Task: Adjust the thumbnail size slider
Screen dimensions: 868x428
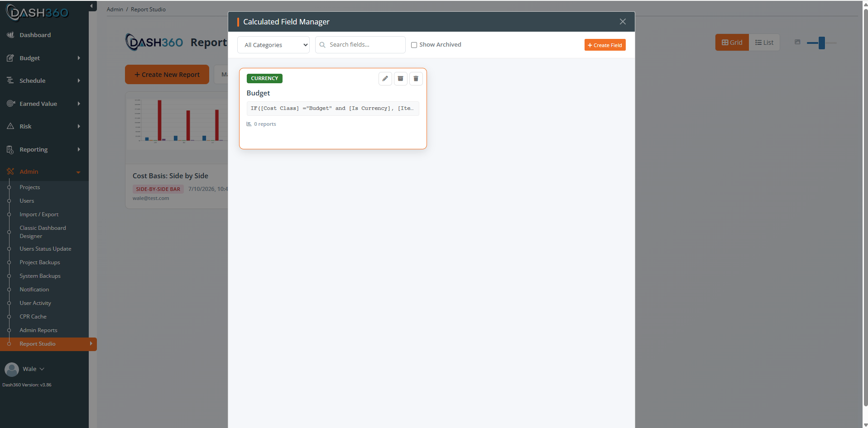Action: pyautogui.click(x=821, y=43)
